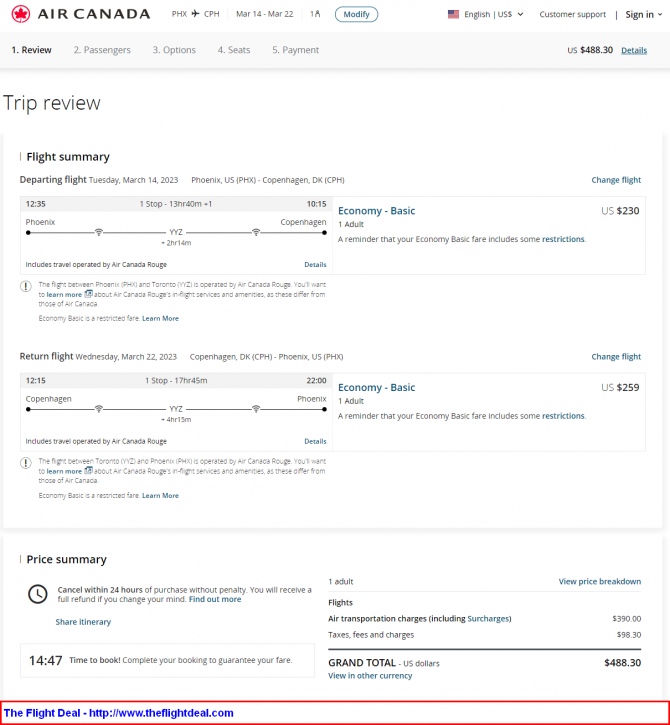Image resolution: width=670 pixels, height=725 pixels.
Task: Click 'Learn More' restricted fare link under return flight
Action: click(160, 495)
